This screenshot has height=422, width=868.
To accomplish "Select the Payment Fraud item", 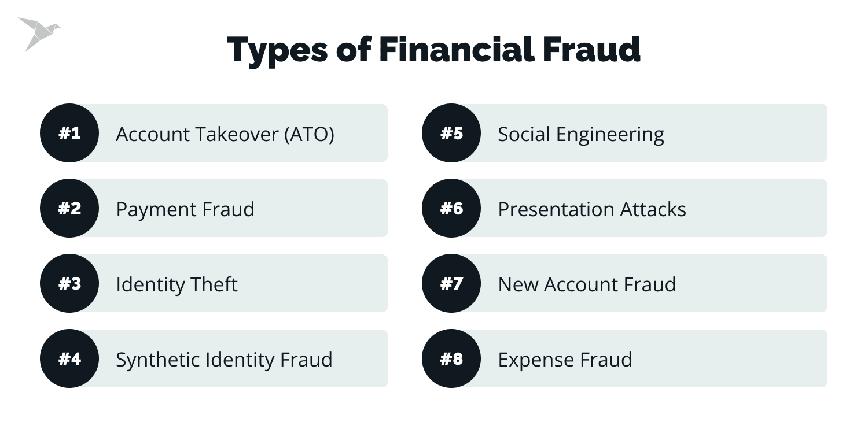I will [x=185, y=209].
